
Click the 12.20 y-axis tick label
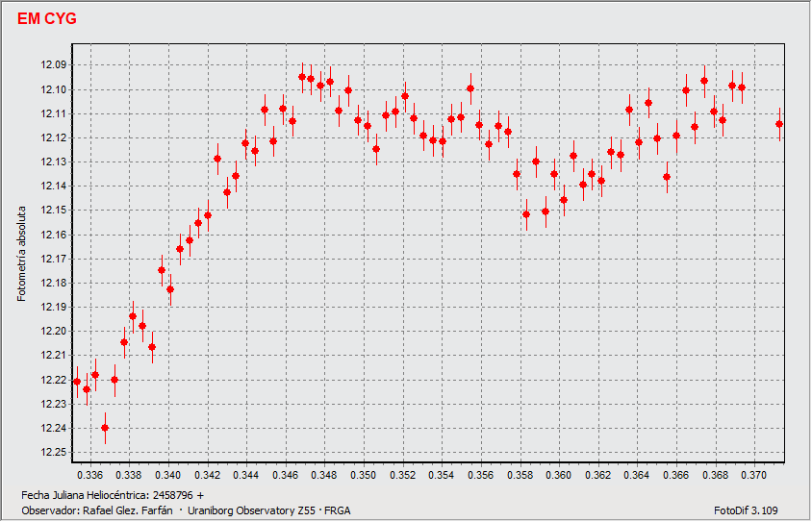point(53,332)
